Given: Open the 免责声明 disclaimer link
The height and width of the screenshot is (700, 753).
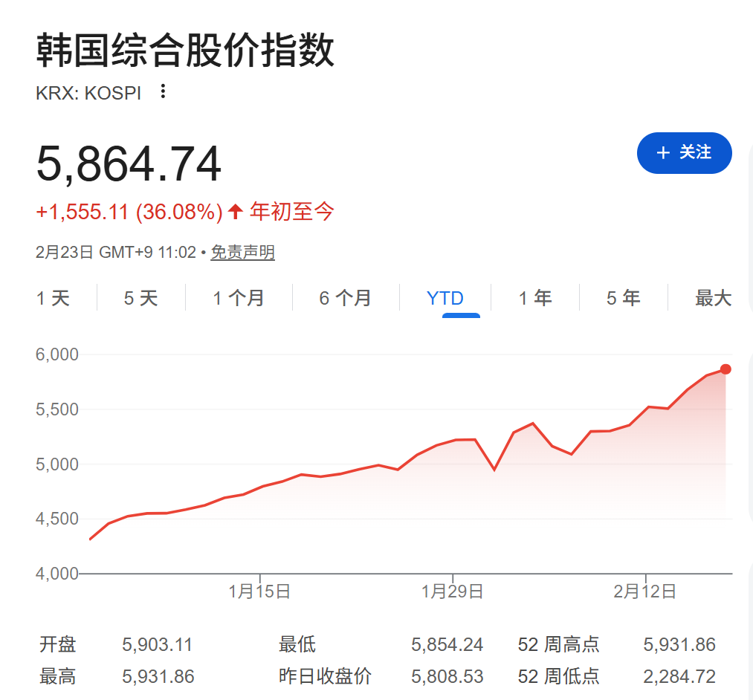Looking at the screenshot, I should click(242, 252).
